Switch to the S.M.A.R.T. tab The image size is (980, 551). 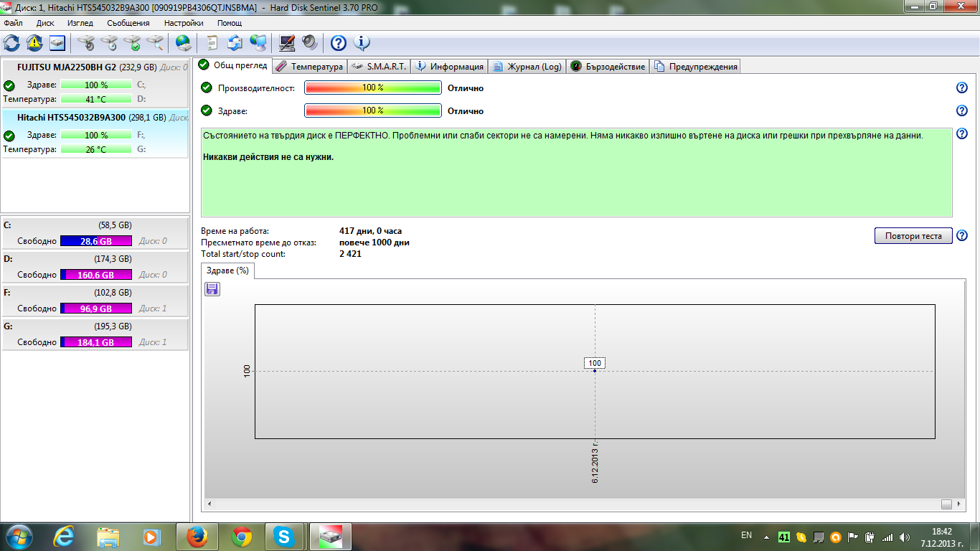pos(379,66)
